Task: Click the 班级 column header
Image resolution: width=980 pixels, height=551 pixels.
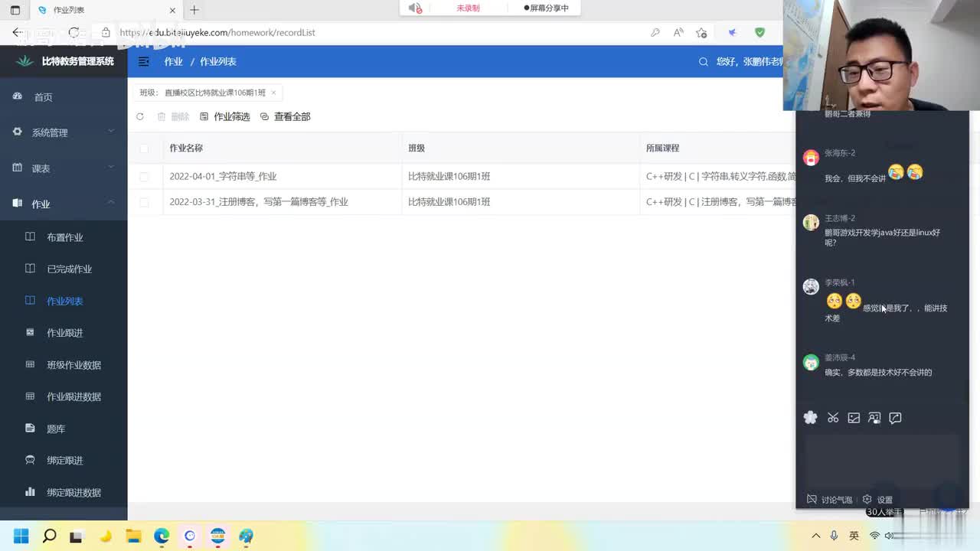Action: pos(416,148)
